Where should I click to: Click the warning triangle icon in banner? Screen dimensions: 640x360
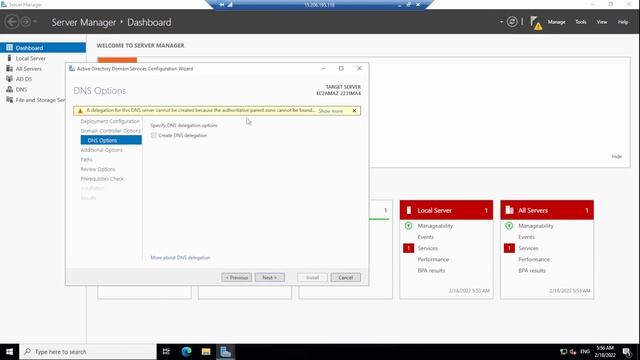click(80, 111)
